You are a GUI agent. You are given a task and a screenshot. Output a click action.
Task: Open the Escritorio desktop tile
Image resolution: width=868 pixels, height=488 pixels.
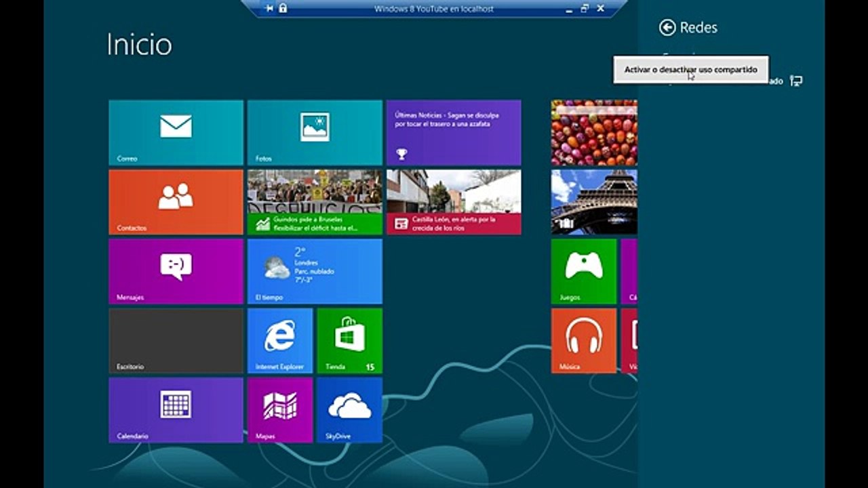tap(176, 341)
